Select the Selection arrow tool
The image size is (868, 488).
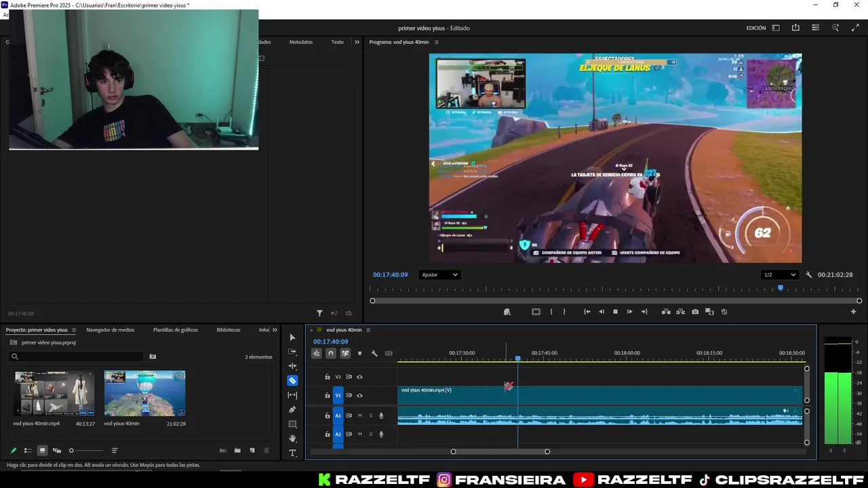[292, 338]
